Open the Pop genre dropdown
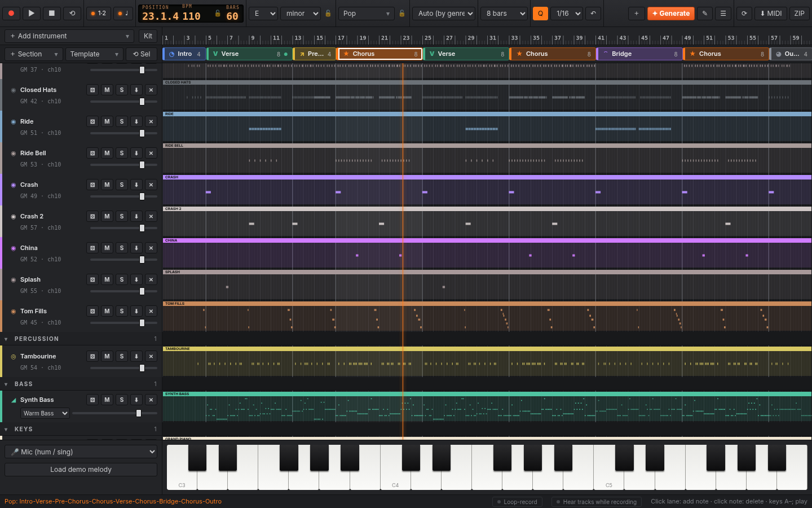812x508 pixels. point(367,13)
